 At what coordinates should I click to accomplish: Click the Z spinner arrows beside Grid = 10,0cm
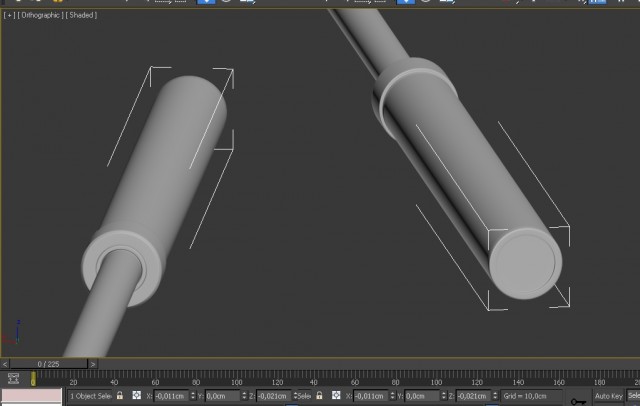(x=495, y=396)
